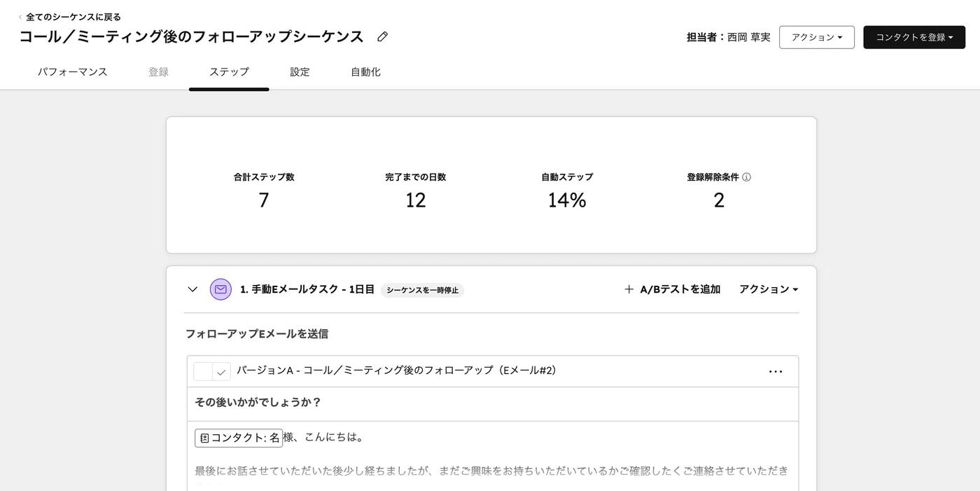Check the checkbox next to バージョンA email

(202, 371)
